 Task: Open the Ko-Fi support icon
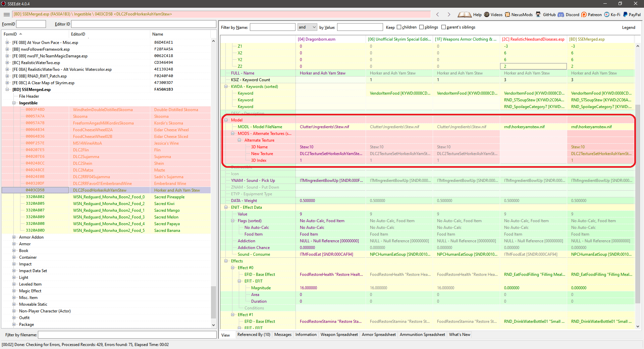[x=612, y=14]
